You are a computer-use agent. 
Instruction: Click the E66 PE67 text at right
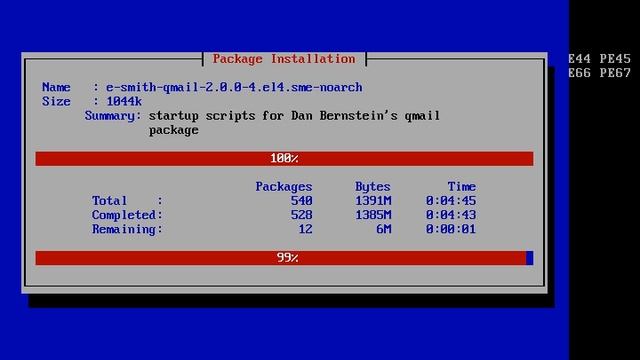coord(600,73)
